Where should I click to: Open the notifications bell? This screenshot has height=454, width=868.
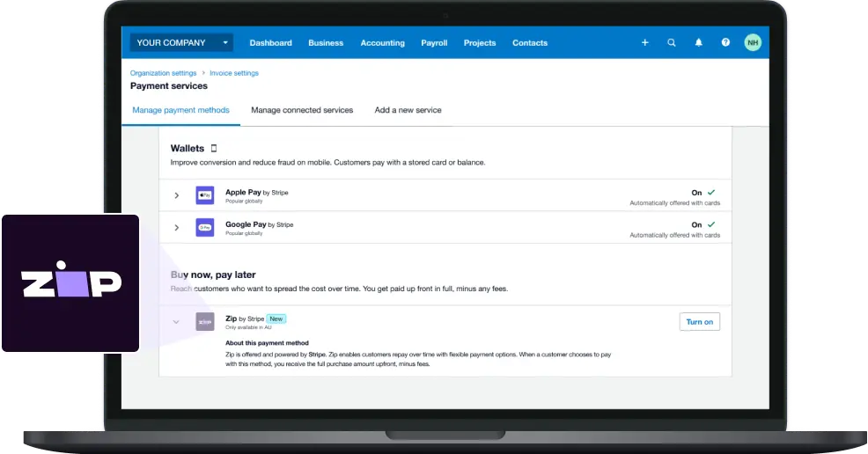coord(699,42)
